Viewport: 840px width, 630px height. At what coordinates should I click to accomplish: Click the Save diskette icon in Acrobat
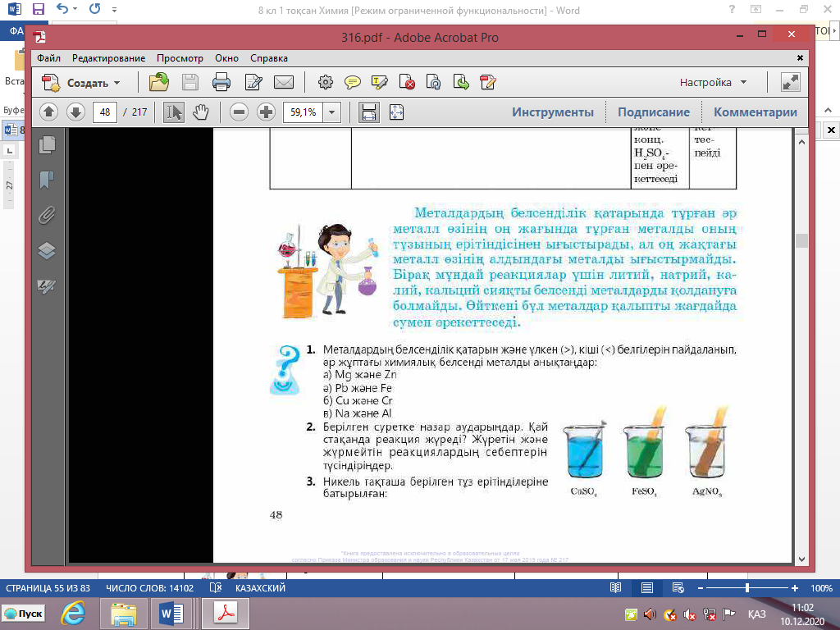[x=189, y=83]
